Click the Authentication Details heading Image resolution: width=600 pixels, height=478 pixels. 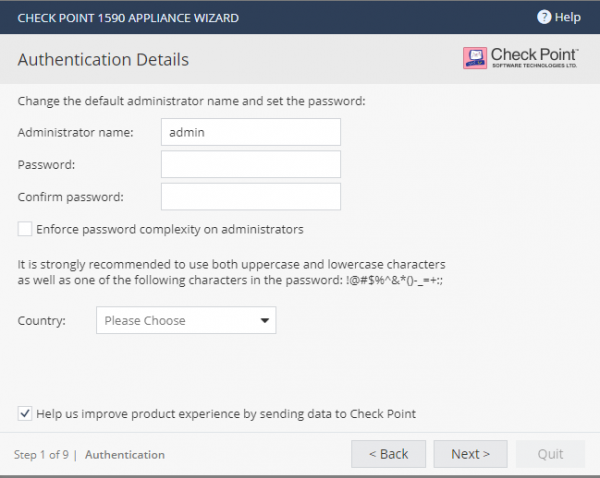[103, 60]
